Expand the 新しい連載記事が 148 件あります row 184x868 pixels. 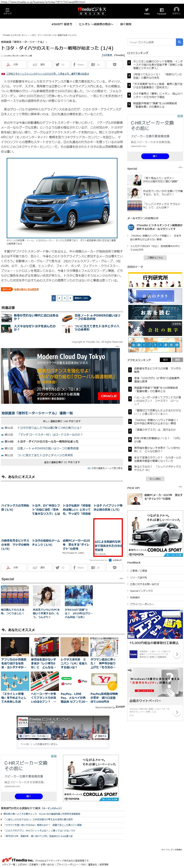[62, 421]
